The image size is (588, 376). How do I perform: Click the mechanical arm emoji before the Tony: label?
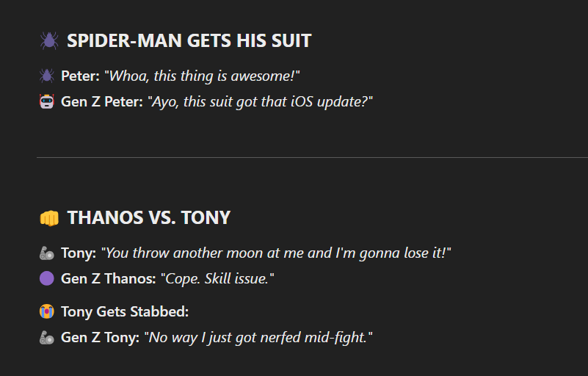click(47, 253)
